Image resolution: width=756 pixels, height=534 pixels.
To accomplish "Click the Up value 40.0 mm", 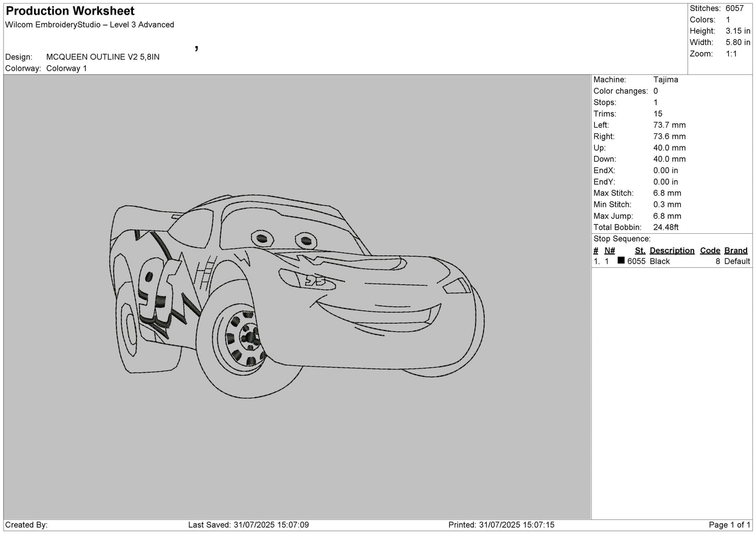I will click(670, 148).
